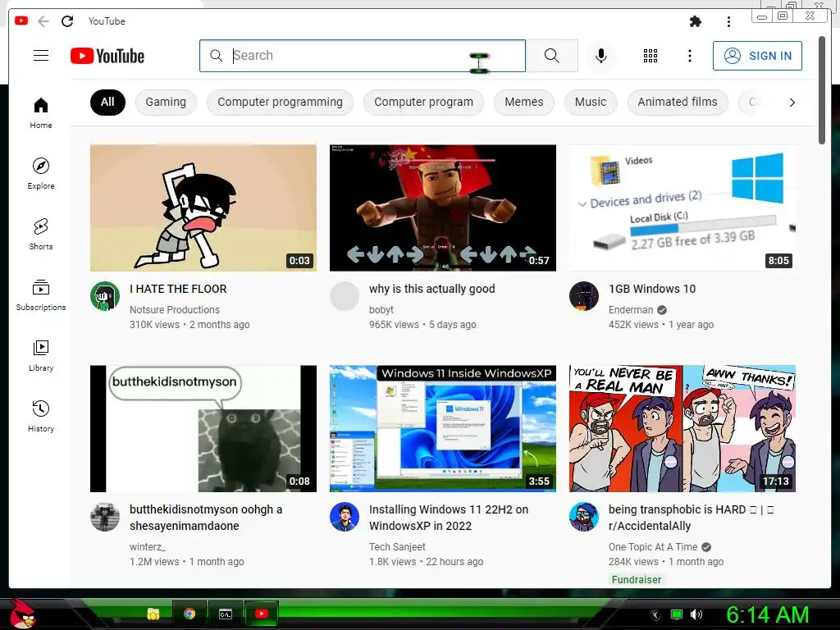The image size is (840, 630).
Task: Open Windows 11 Inside WindowsXP thumbnail
Action: (x=443, y=428)
